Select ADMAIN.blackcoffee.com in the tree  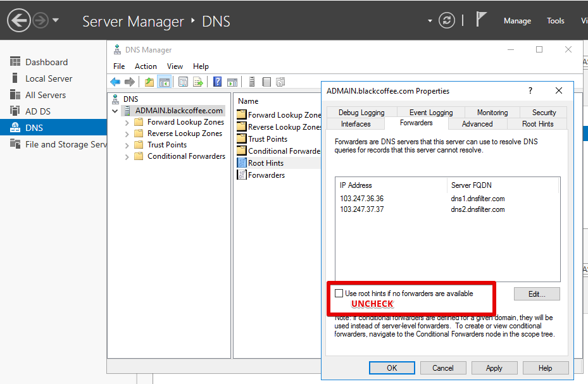click(x=179, y=111)
